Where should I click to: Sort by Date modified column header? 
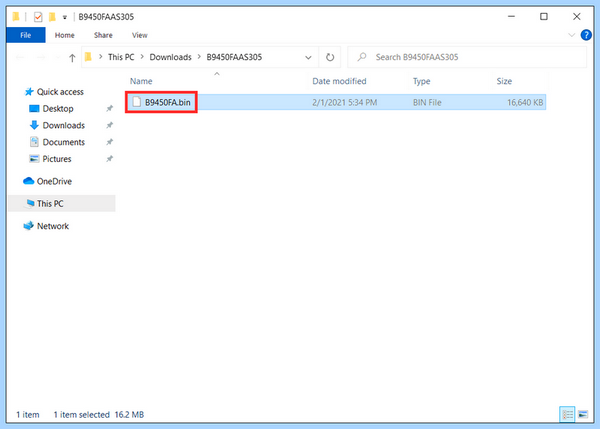tap(339, 81)
